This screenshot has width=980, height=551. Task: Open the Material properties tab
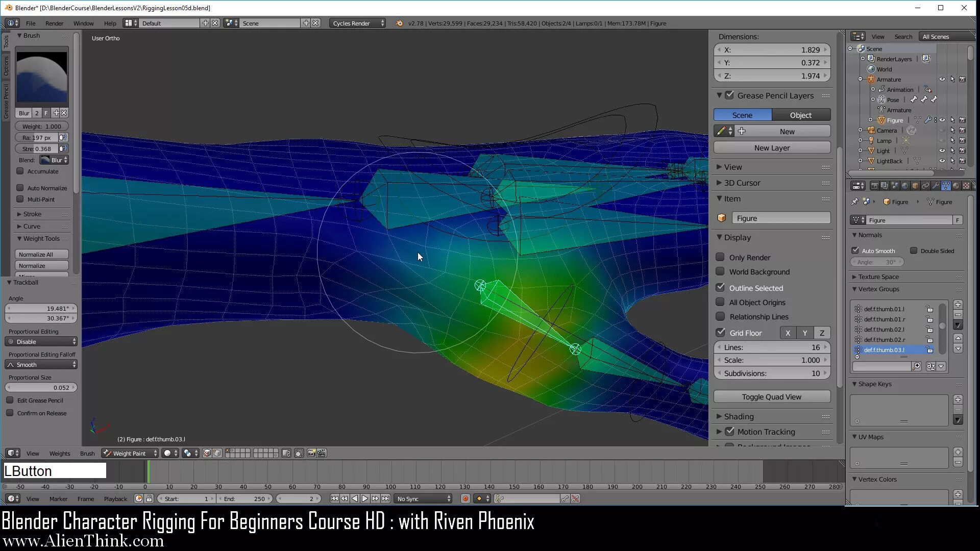pyautogui.click(x=956, y=186)
